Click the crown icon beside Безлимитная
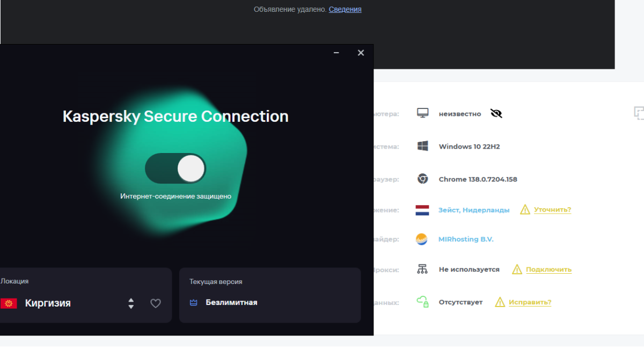 pos(194,303)
